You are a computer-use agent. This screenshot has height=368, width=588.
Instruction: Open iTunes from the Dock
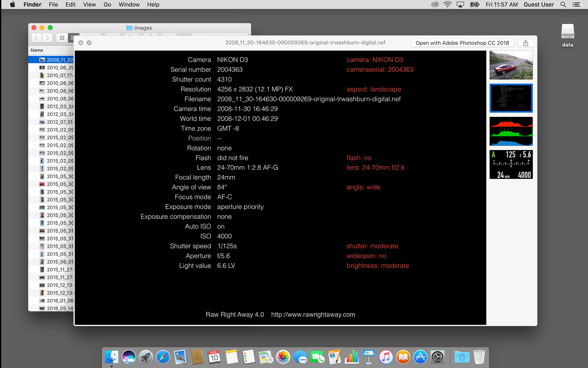click(x=386, y=357)
